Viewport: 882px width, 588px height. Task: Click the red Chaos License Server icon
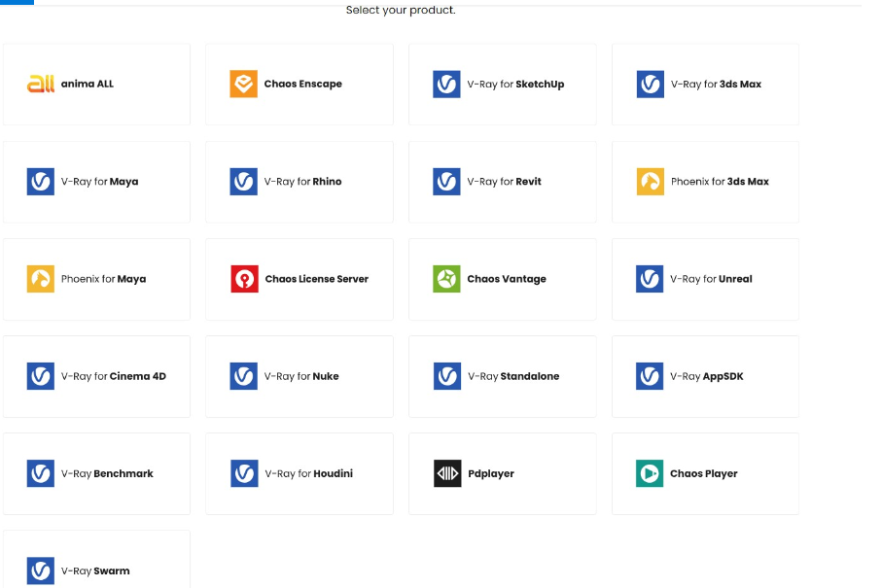point(245,279)
